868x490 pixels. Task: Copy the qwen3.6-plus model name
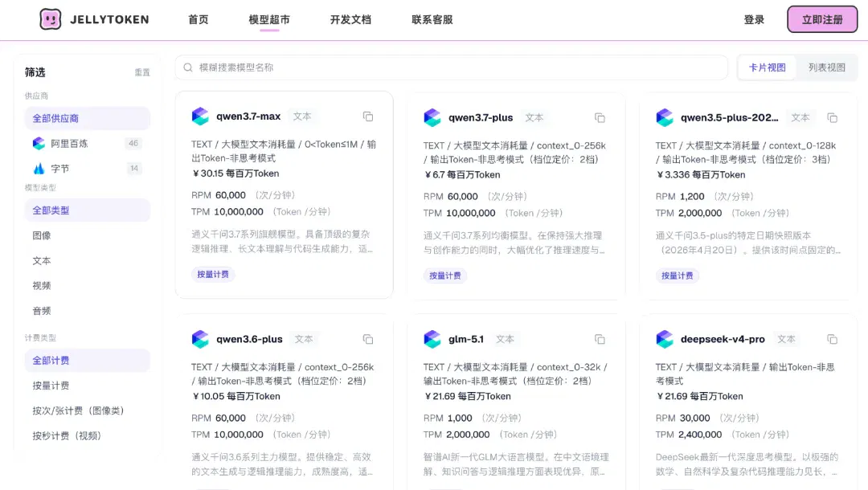[368, 339]
